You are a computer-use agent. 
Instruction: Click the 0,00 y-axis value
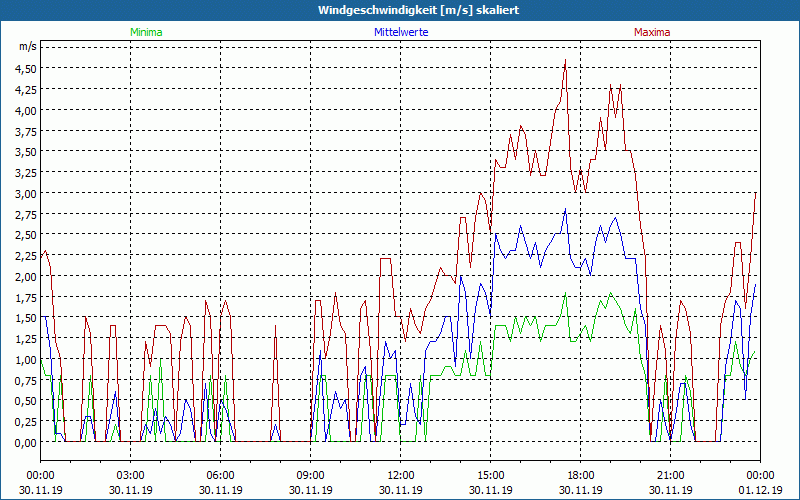tap(28, 443)
